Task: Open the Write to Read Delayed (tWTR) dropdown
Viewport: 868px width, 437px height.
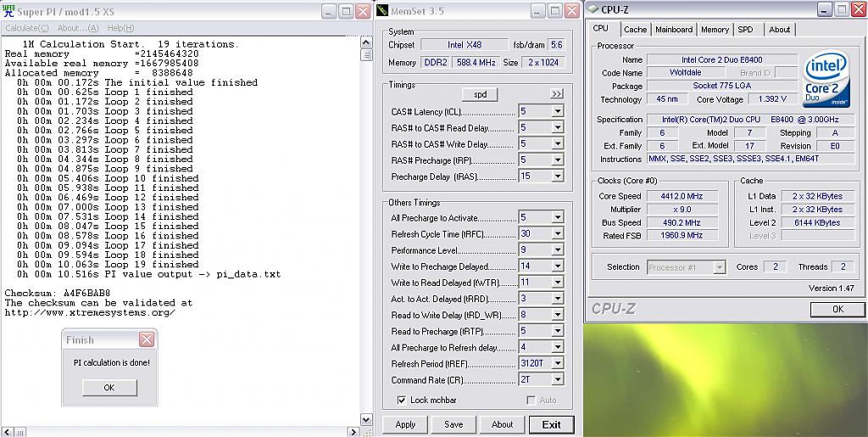Action: pos(558,283)
